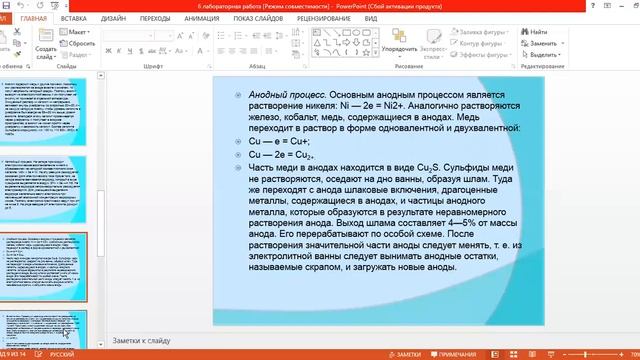This screenshot has width=640, height=360.
Task: Toggle Bold Ж formatting
Action: (108, 51)
